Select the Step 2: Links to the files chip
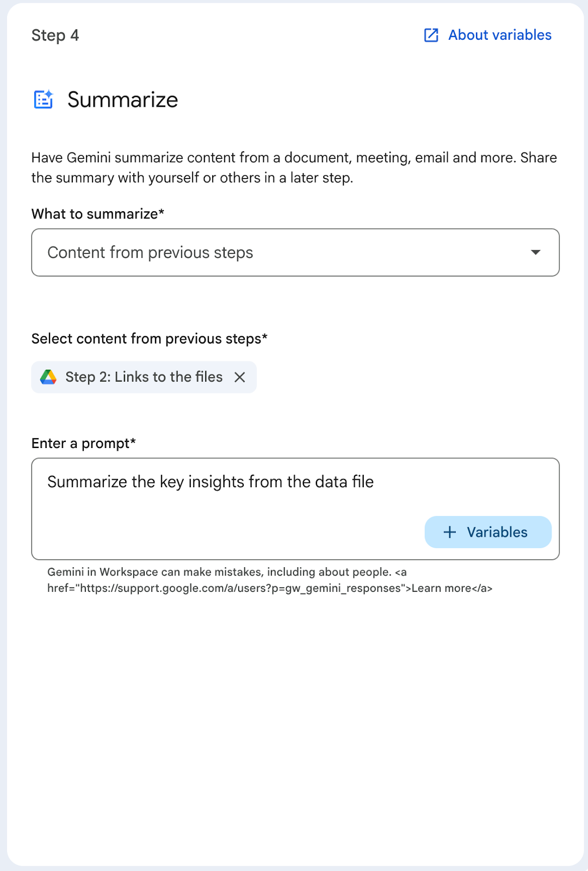This screenshot has width=588, height=871. click(144, 377)
